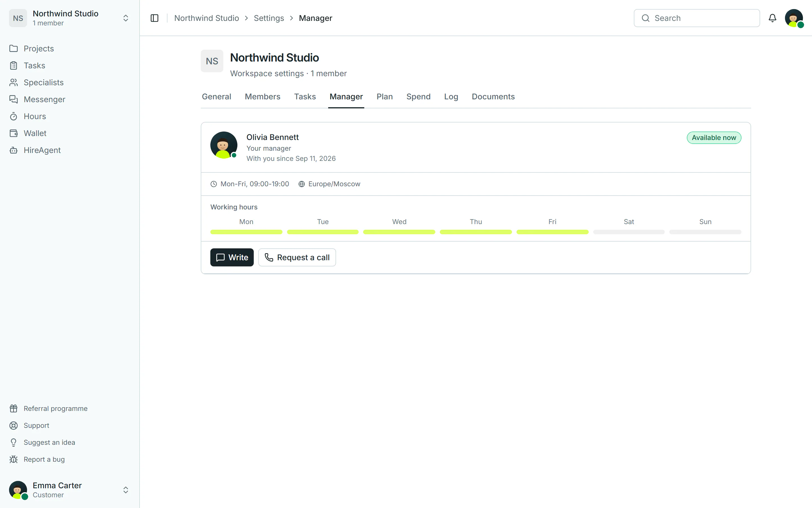Viewport: 812px width, 508px height.
Task: Open the Projects folder icon in sidebar
Action: click(14, 48)
